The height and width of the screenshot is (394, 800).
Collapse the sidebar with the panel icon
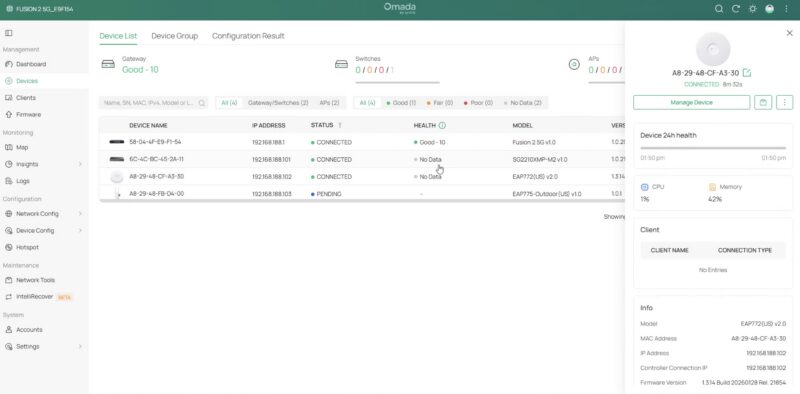coord(8,33)
